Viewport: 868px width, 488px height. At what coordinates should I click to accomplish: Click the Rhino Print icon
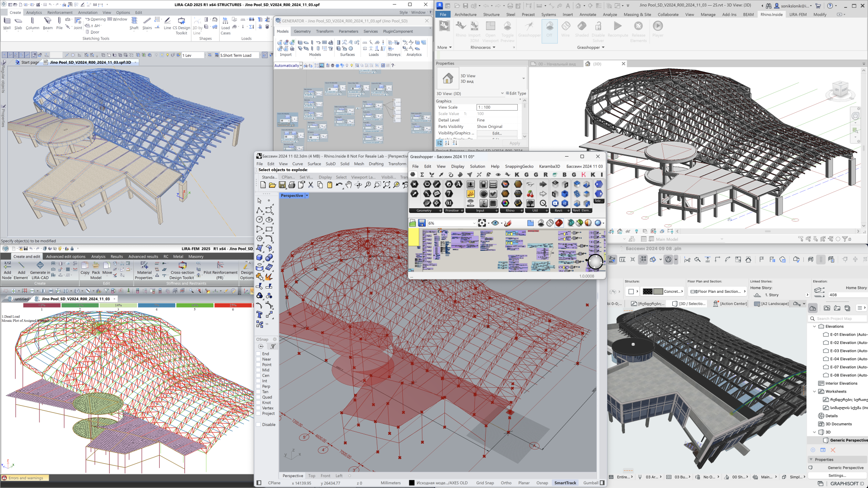point(292,185)
